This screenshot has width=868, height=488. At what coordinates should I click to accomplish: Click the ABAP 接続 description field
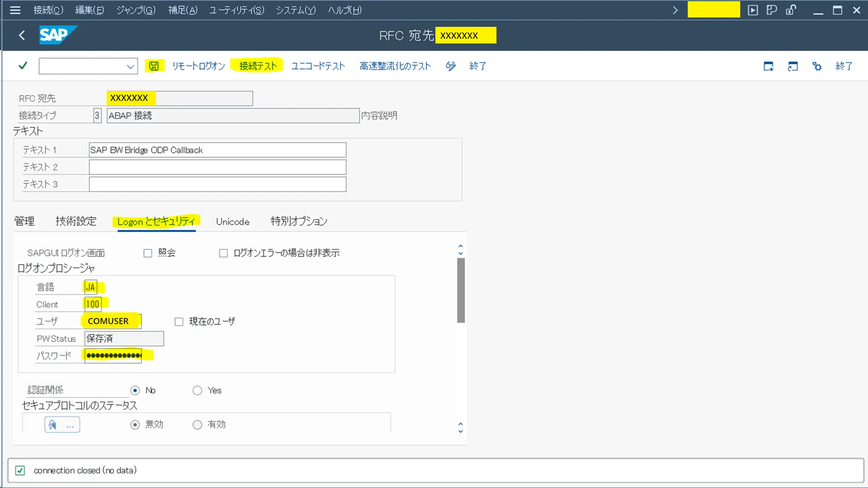[x=233, y=115]
